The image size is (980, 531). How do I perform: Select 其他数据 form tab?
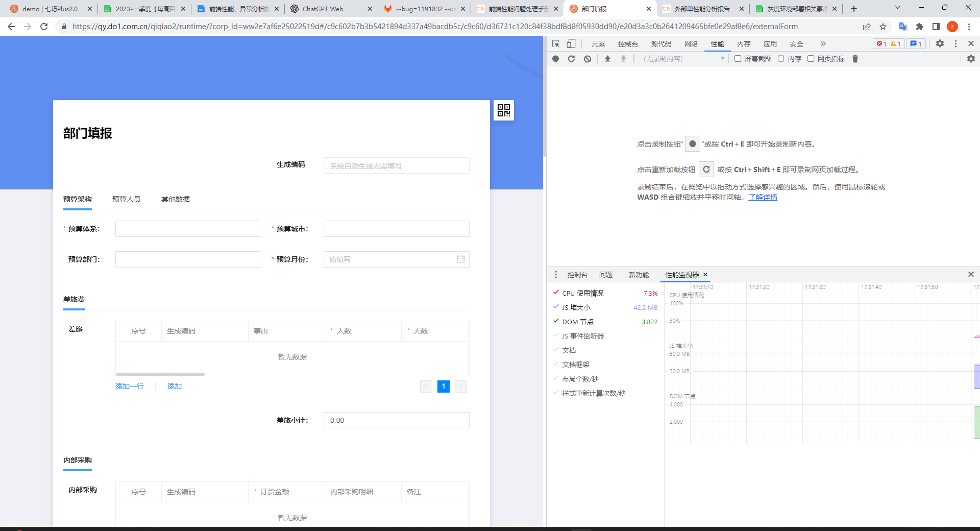176,199
